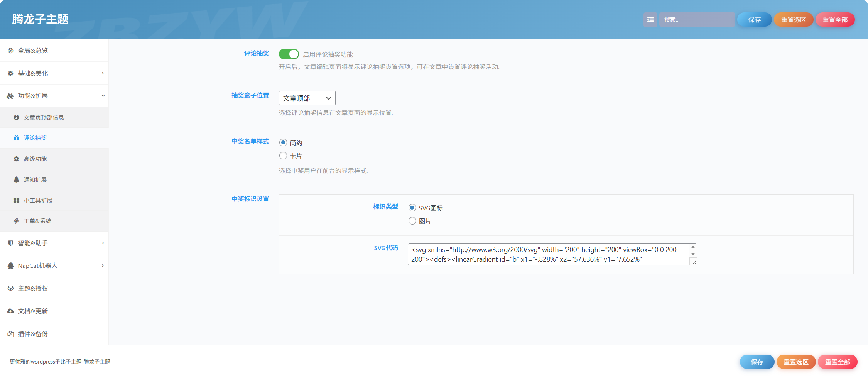
Task: Disable the 评论抽奖 toggle switch
Action: 289,54
